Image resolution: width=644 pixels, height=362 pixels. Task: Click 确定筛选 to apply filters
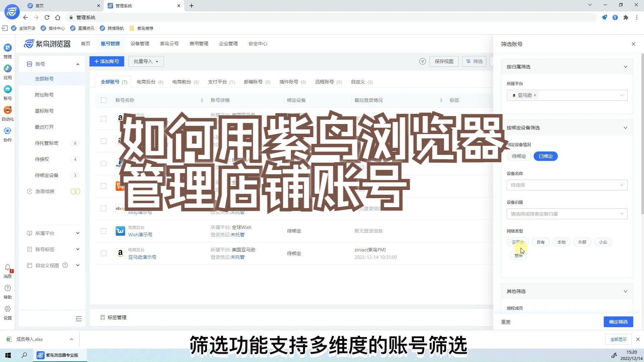618,322
